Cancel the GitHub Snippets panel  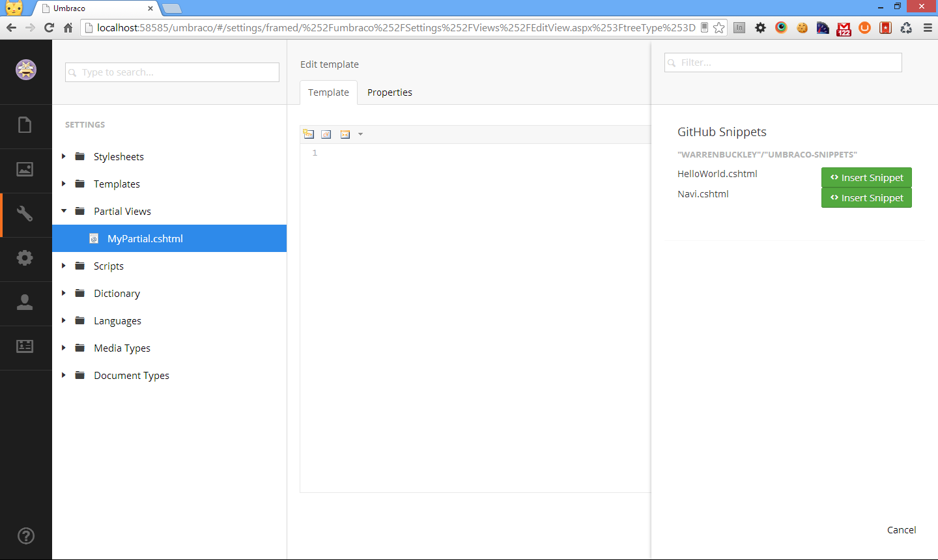point(902,530)
